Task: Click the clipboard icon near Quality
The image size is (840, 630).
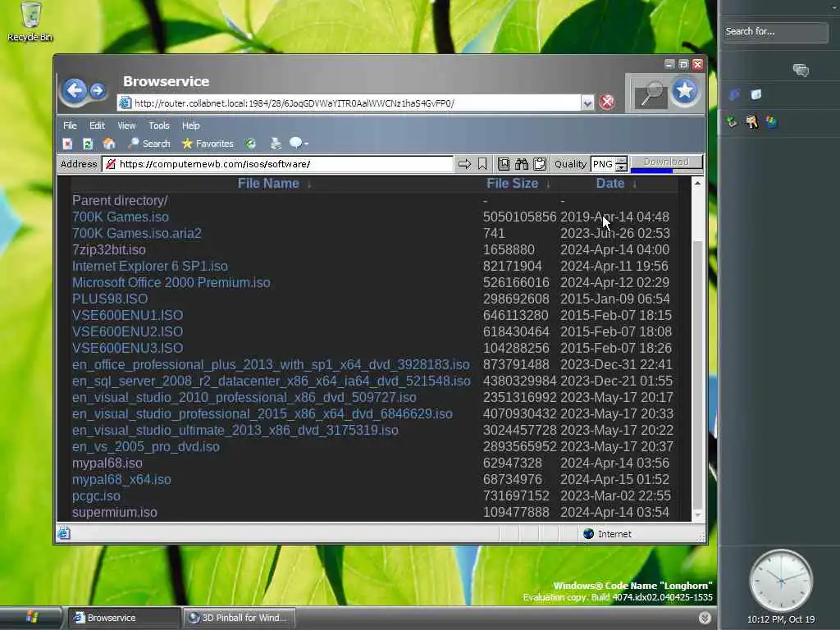Action: click(x=540, y=164)
